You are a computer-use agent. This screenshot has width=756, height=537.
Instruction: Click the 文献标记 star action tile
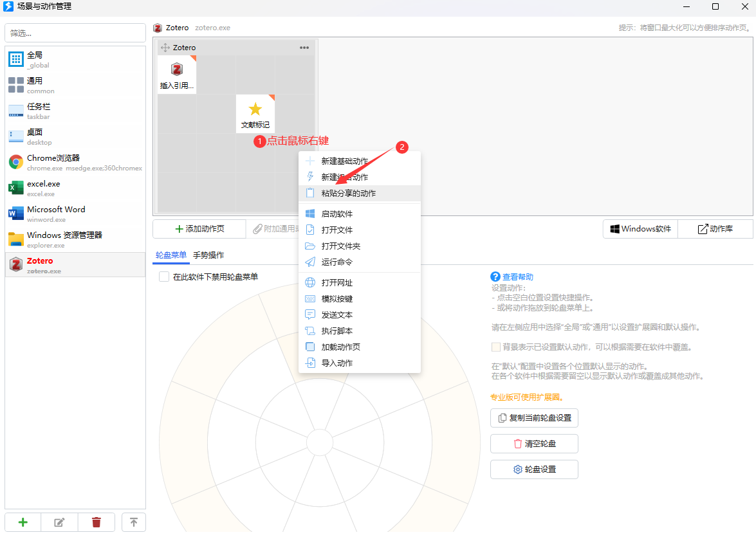pyautogui.click(x=255, y=114)
